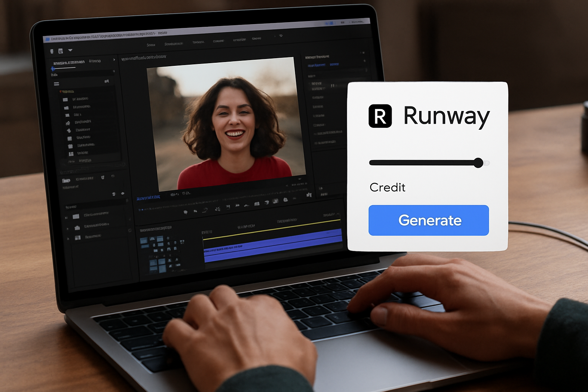Image resolution: width=588 pixels, height=392 pixels.
Task: Select the blue clip in the timeline
Action: (273, 245)
